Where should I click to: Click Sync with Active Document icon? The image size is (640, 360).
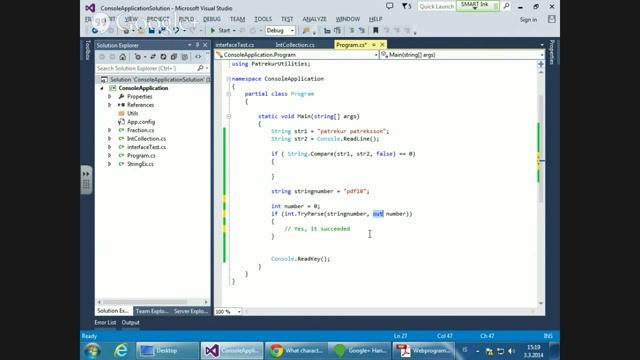(153, 57)
